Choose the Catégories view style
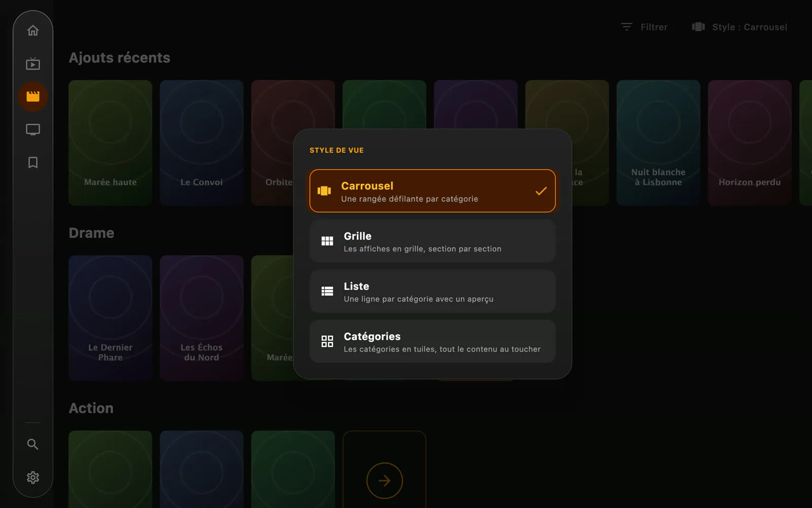The height and width of the screenshot is (508, 812). [x=432, y=341]
